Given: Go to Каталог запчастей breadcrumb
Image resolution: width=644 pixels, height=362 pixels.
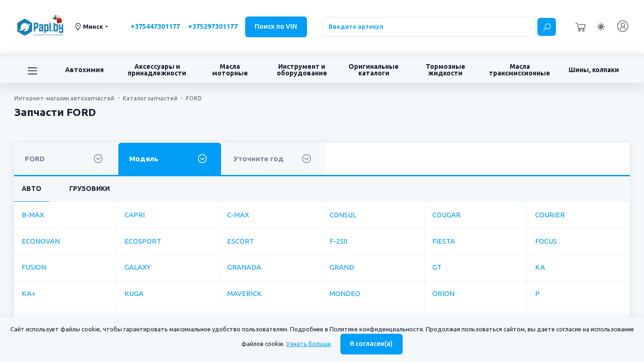Looking at the screenshot, I should point(150,99).
